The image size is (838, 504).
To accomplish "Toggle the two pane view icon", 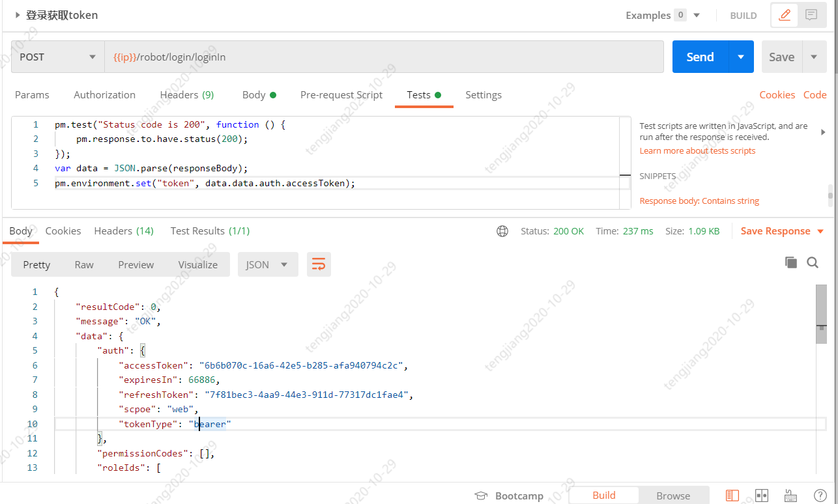I will tap(761, 496).
